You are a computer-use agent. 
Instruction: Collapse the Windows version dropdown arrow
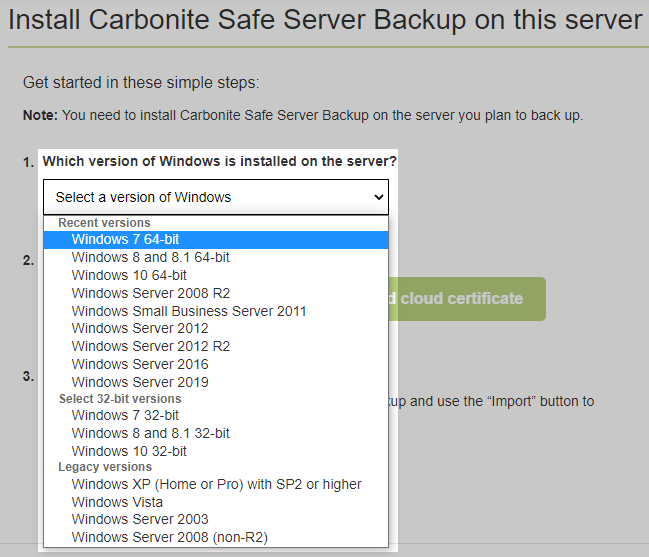pos(378,198)
